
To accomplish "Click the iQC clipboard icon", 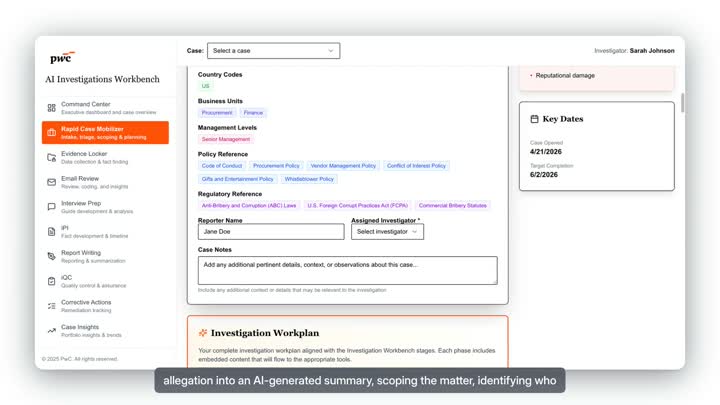I will pyautogui.click(x=51, y=281).
